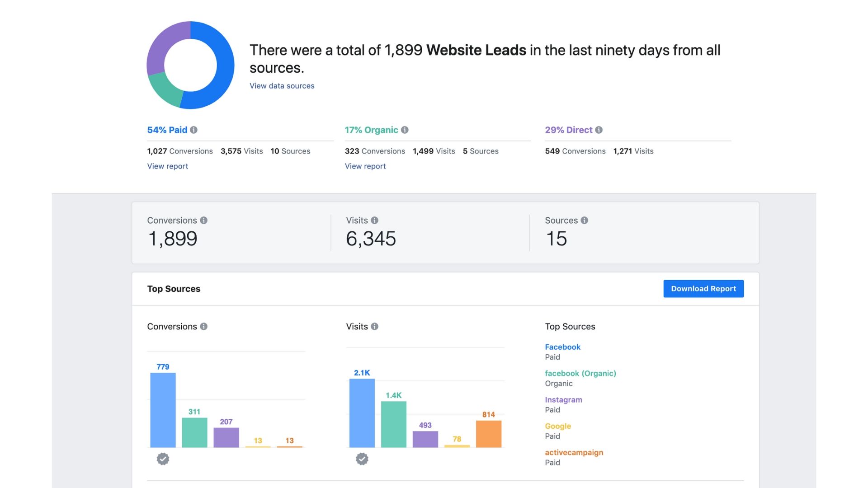Screen dimensions: 868x488
Task: Click the info icon beside 17% Organic
Action: click(405, 130)
